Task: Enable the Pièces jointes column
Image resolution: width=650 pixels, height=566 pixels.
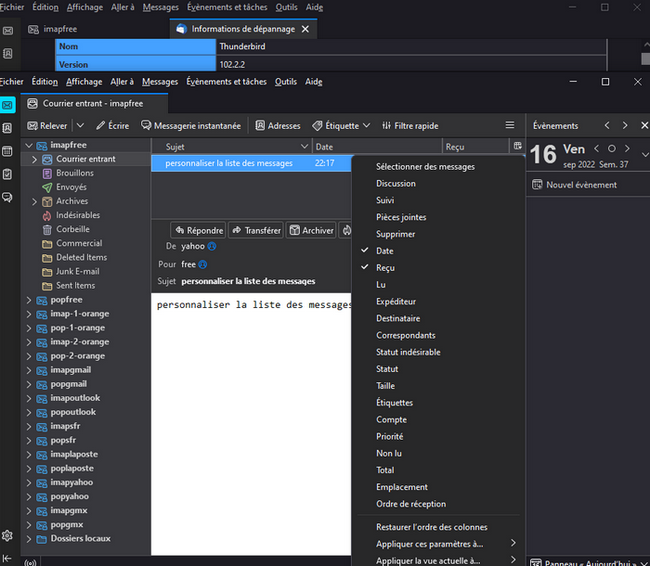Action: pyautogui.click(x=401, y=217)
